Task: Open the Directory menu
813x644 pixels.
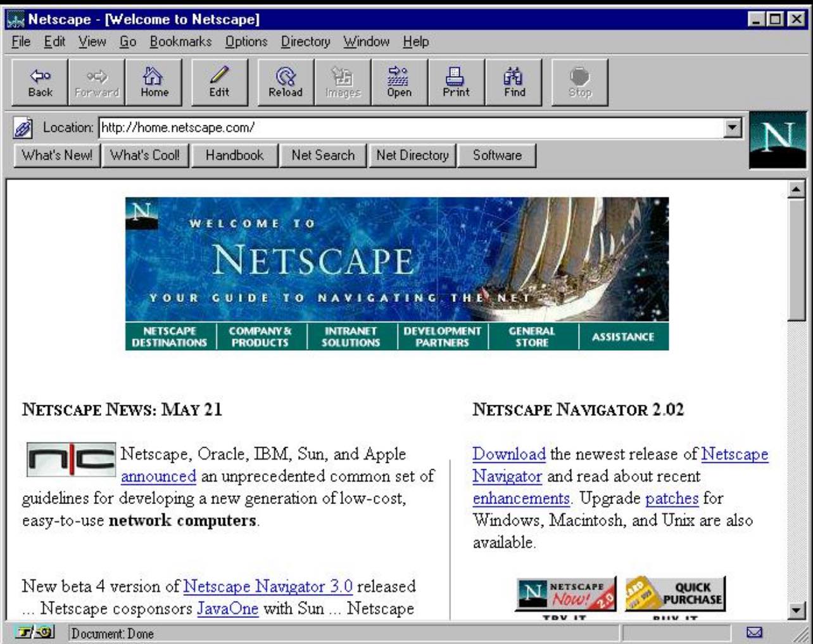Action: tap(306, 42)
